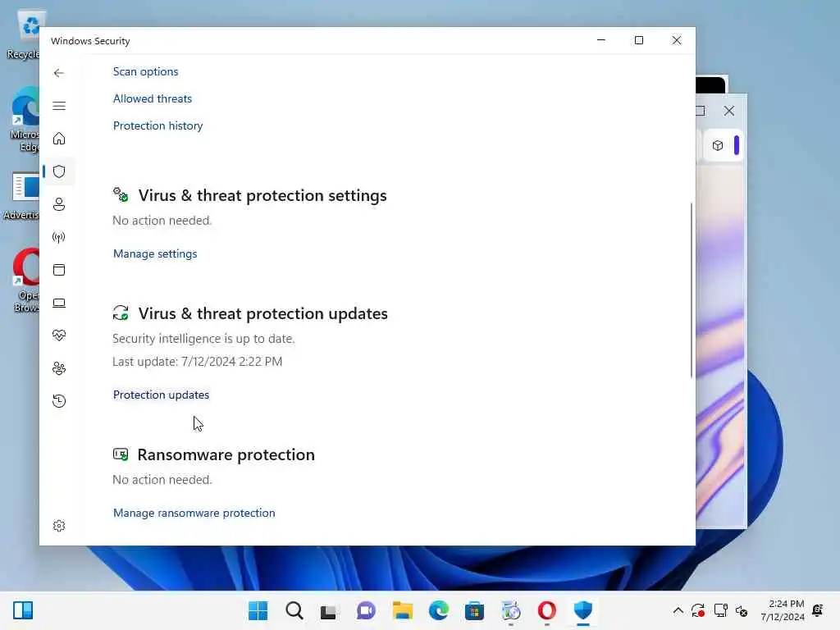840x630 pixels.
Task: Click the Ransomware protection heading icon
Action: pos(121,454)
